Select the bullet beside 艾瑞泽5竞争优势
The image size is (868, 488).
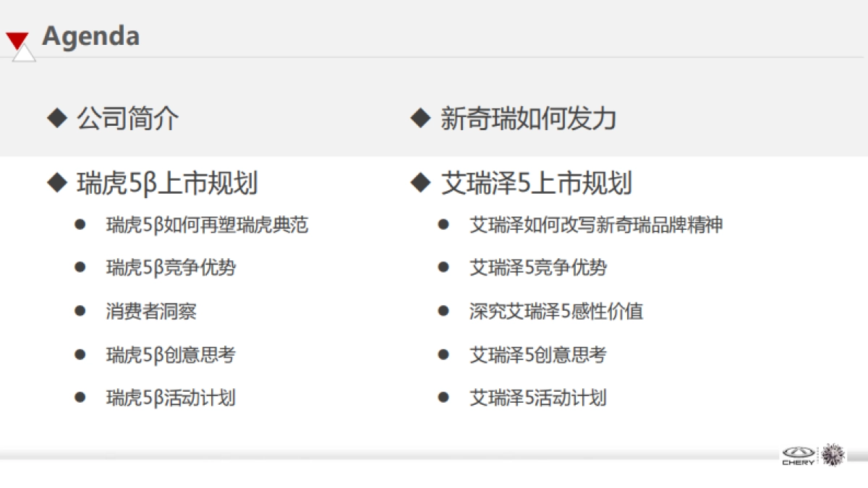tap(442, 268)
